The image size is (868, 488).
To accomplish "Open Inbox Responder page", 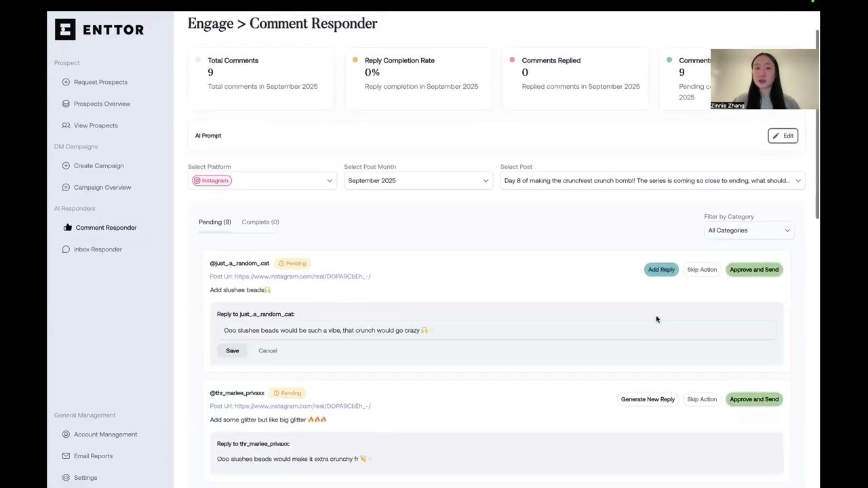I will (x=98, y=249).
